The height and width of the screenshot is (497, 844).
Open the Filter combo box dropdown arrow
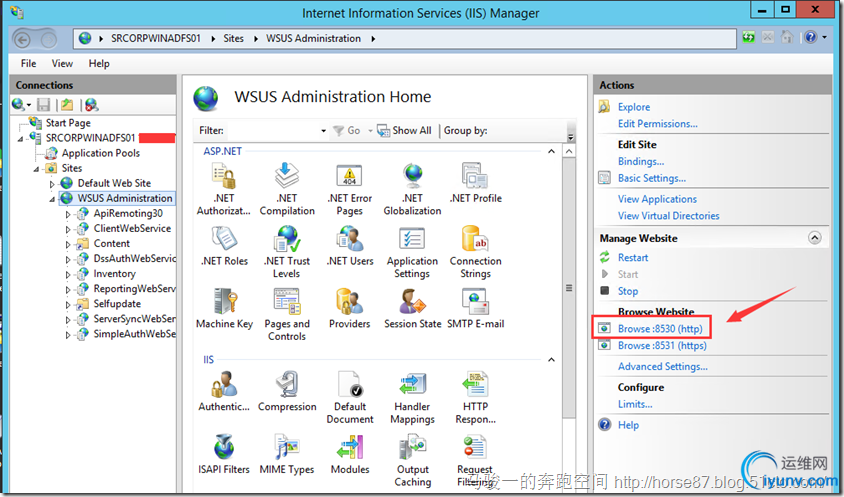[x=323, y=131]
